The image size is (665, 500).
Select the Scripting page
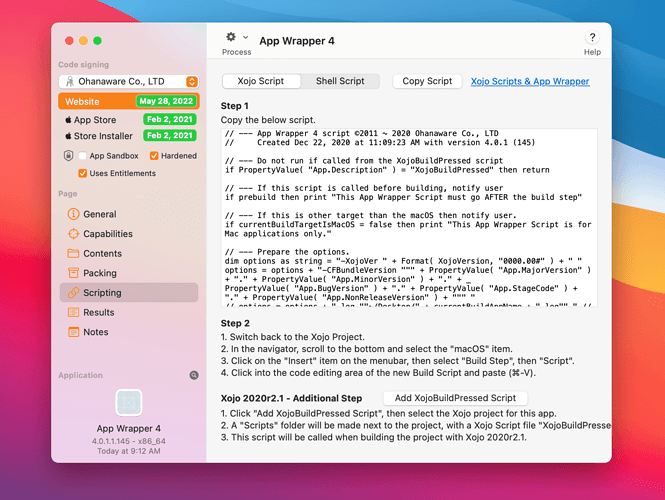pyautogui.click(x=129, y=293)
